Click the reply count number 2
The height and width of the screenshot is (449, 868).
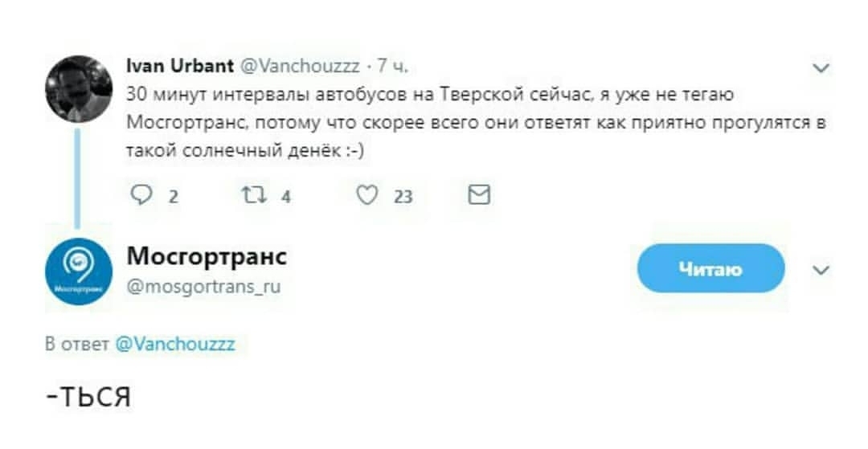click(174, 195)
